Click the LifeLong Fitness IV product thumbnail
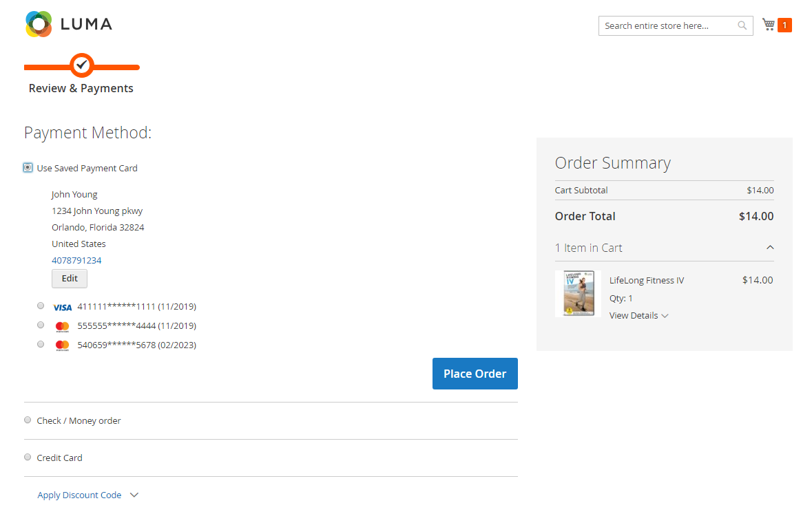 tap(578, 294)
